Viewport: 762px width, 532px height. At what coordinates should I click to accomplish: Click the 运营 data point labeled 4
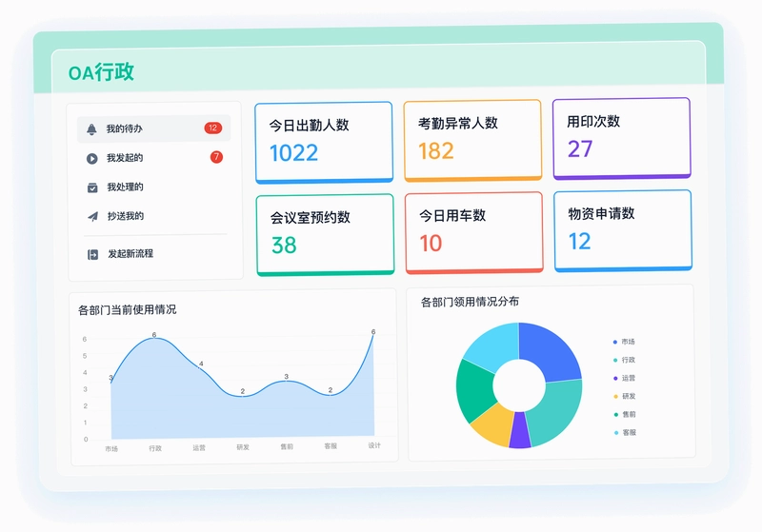[199, 367]
